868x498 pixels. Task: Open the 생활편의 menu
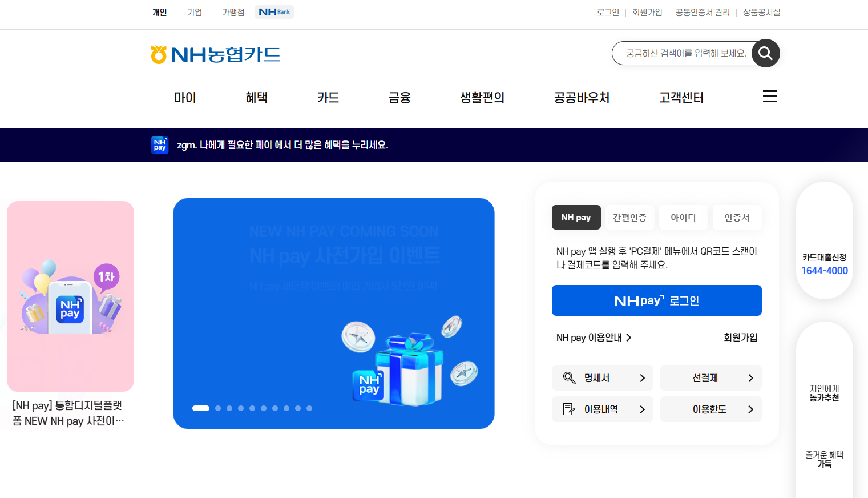pos(482,98)
